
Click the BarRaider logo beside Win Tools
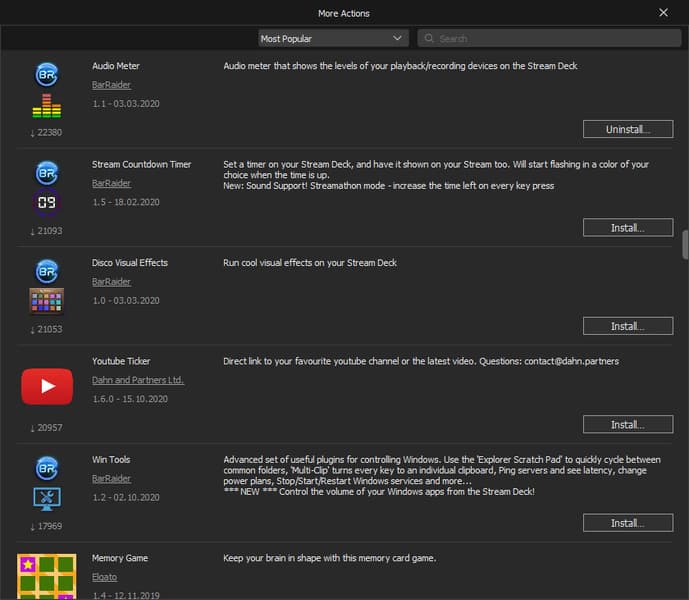coord(47,468)
